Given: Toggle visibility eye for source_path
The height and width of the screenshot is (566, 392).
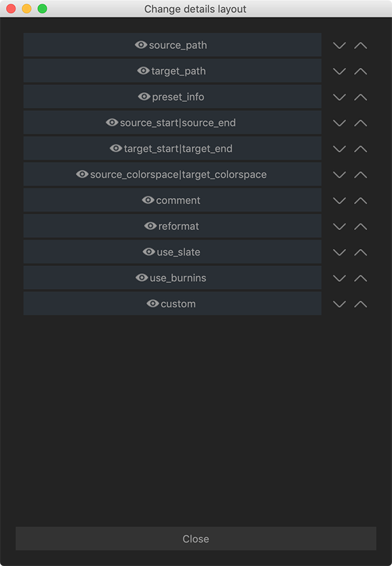Looking at the screenshot, I should click(x=140, y=45).
